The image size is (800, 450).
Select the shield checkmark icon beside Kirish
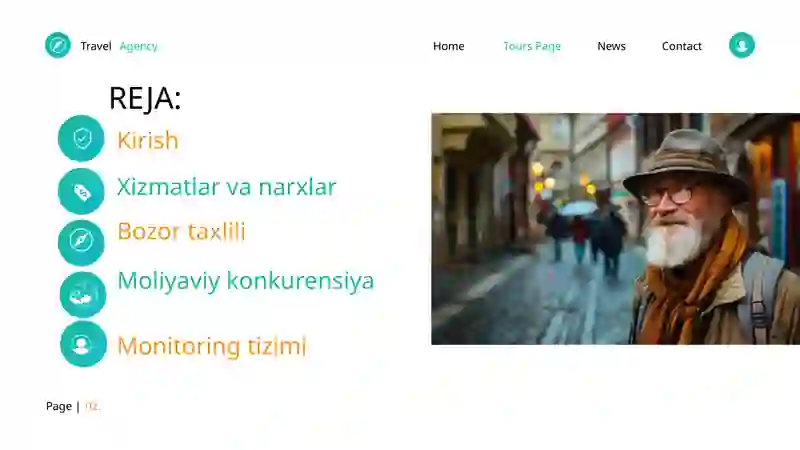[x=81, y=138]
